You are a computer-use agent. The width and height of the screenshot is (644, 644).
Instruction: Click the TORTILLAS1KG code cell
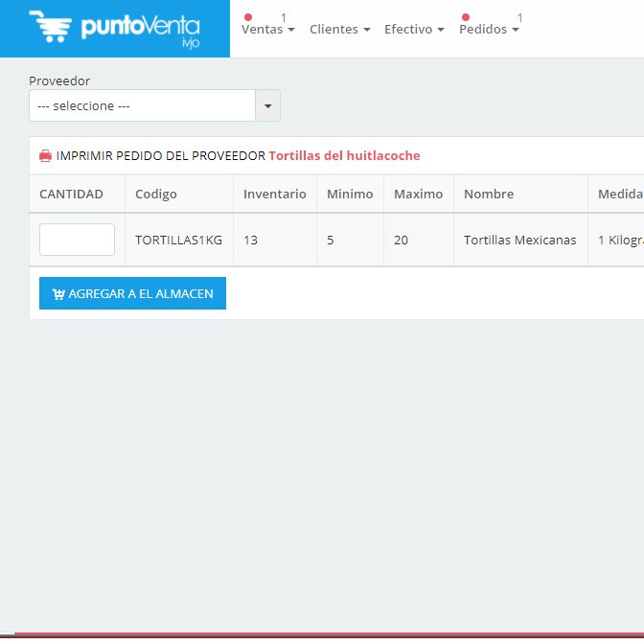tap(178, 240)
